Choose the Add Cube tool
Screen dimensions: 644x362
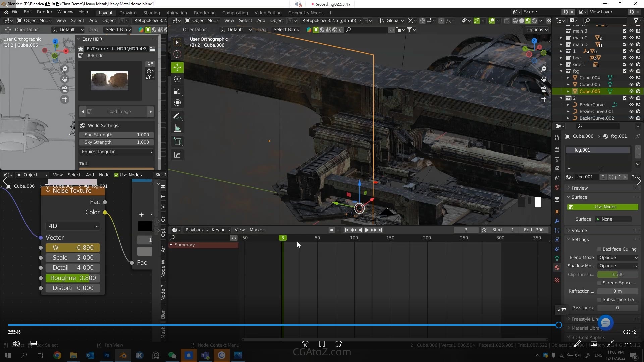177,141
